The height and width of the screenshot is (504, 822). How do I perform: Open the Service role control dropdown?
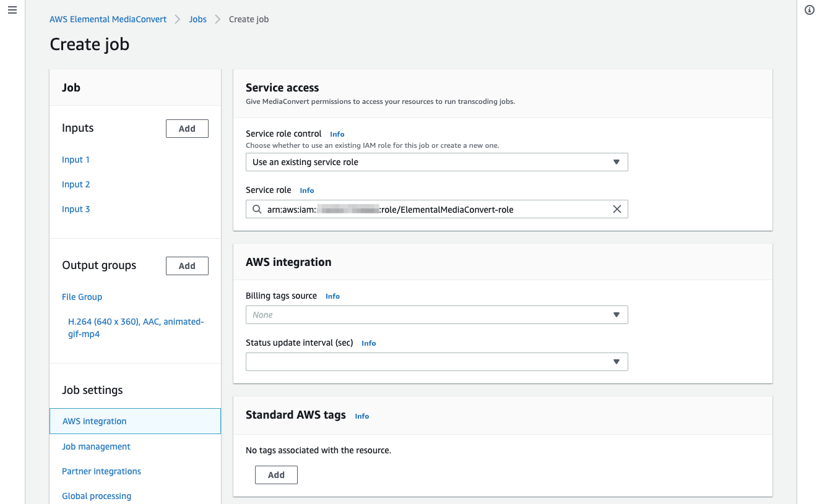click(x=437, y=162)
